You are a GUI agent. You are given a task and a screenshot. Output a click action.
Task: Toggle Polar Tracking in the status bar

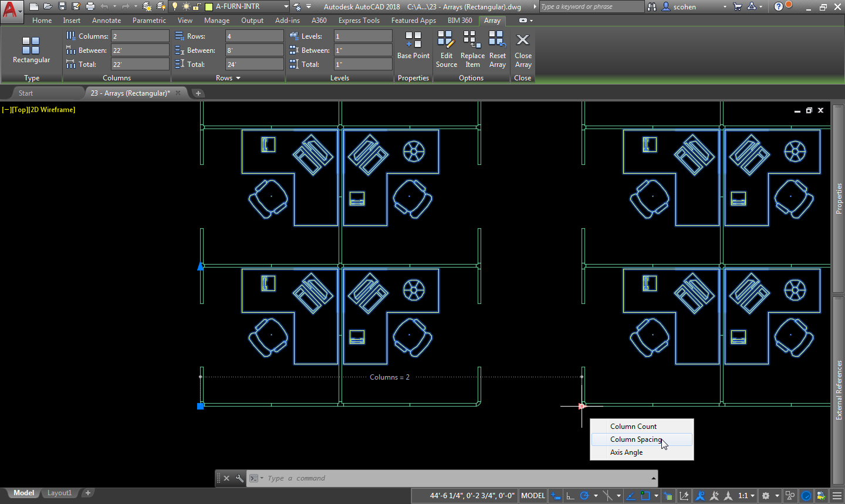click(584, 495)
